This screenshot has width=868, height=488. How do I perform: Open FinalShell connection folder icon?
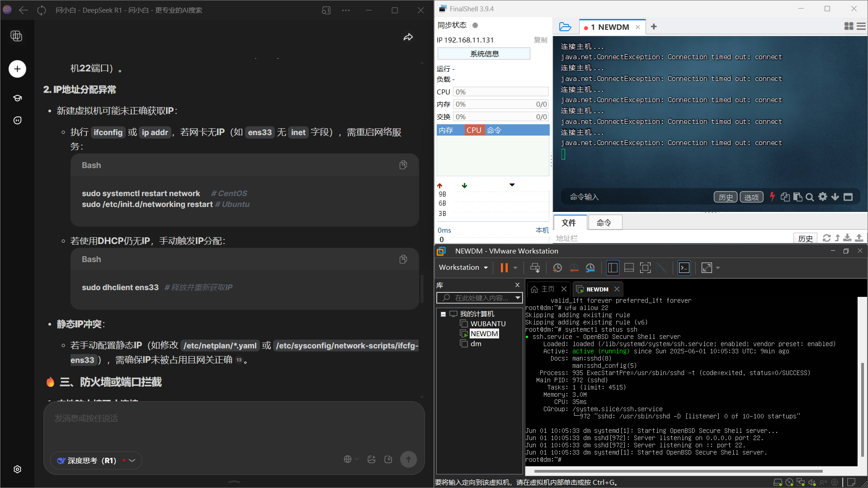pyautogui.click(x=565, y=27)
